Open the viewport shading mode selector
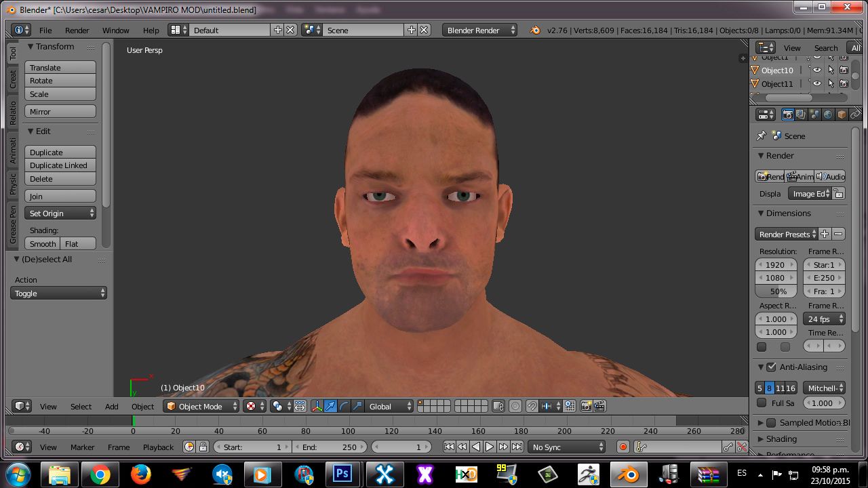 [256, 406]
